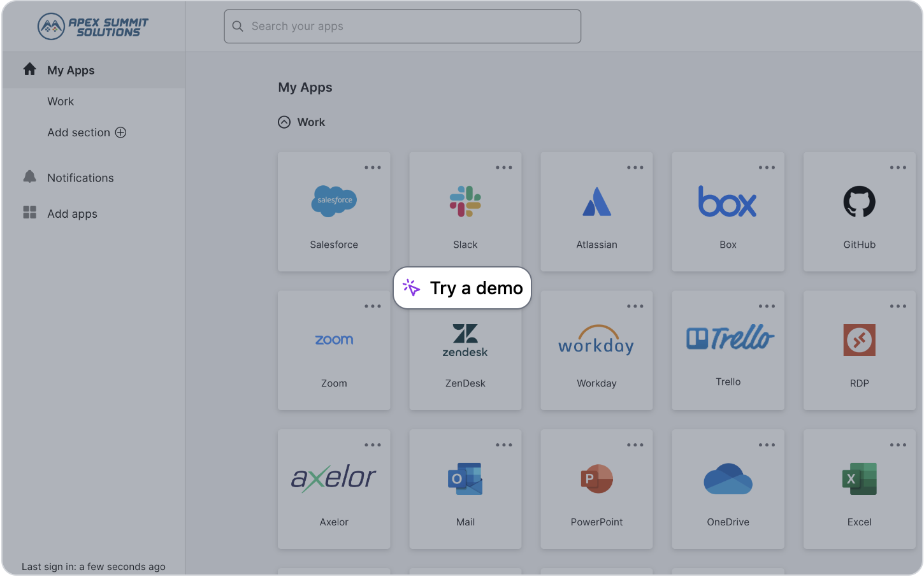
Task: Select My Apps in the sidebar
Action: coord(94,70)
